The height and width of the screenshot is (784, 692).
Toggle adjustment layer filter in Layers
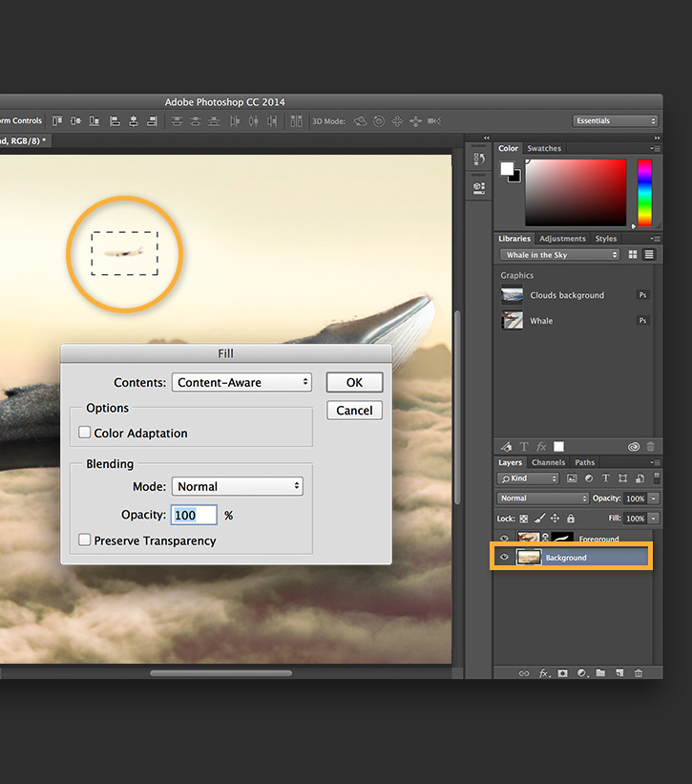pos(589,478)
